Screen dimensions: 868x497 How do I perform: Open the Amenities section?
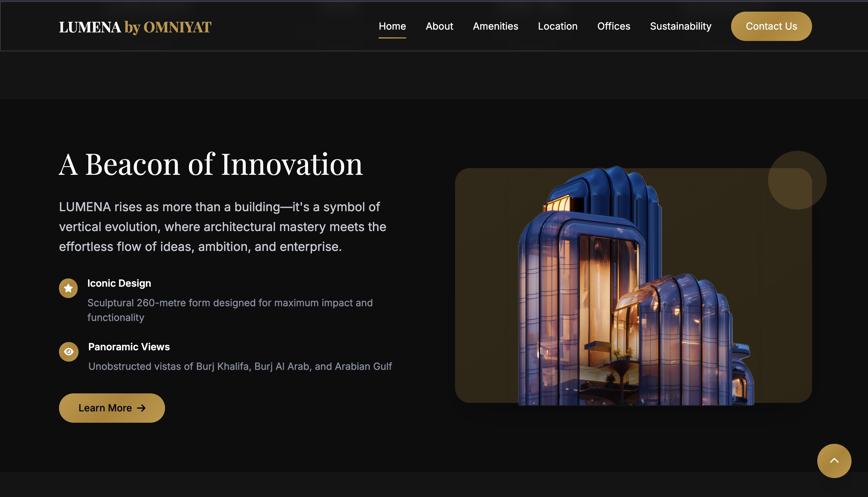[x=495, y=26]
